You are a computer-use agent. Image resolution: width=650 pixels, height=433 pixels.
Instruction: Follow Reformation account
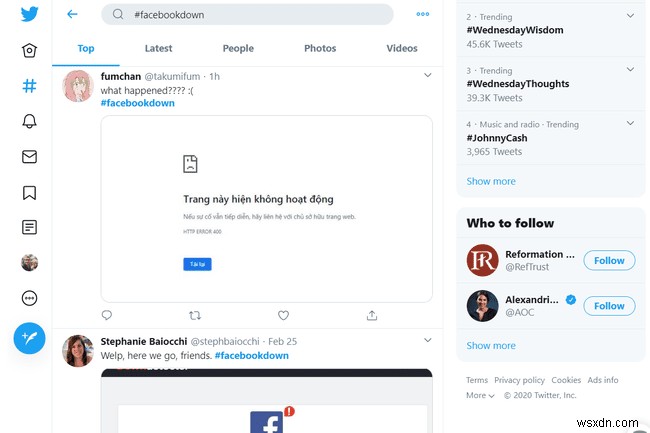point(609,260)
